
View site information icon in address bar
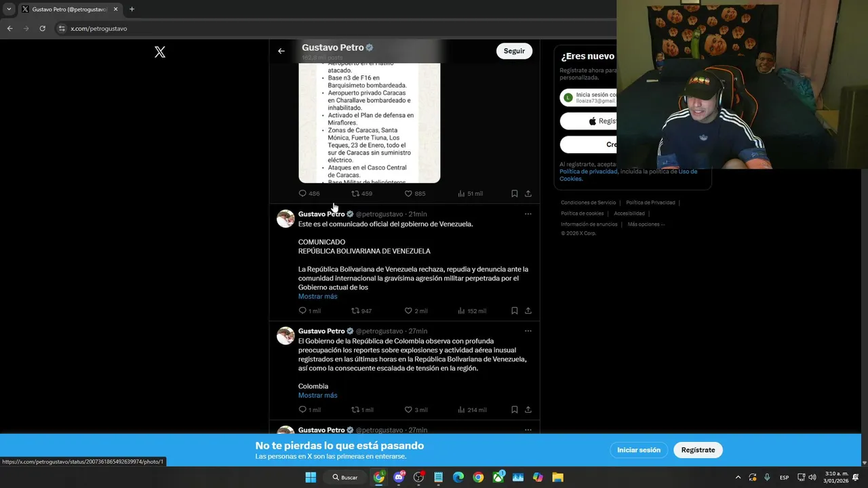[x=62, y=28]
